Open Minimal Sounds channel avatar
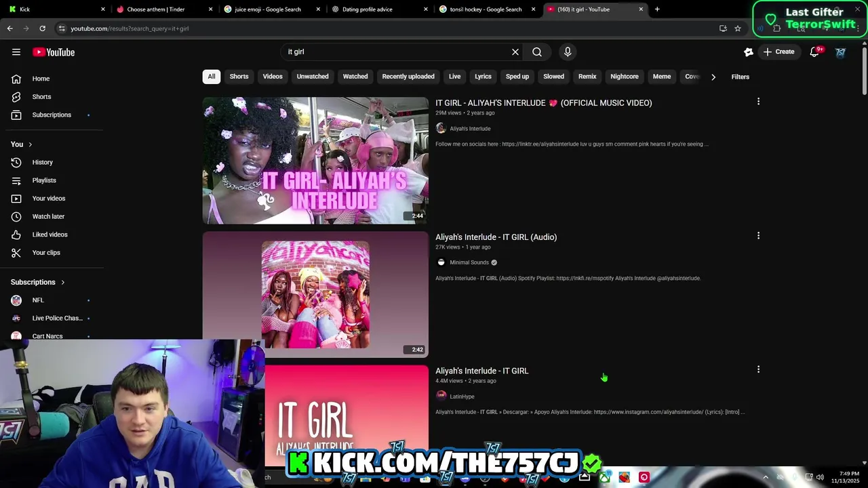 [x=441, y=262]
